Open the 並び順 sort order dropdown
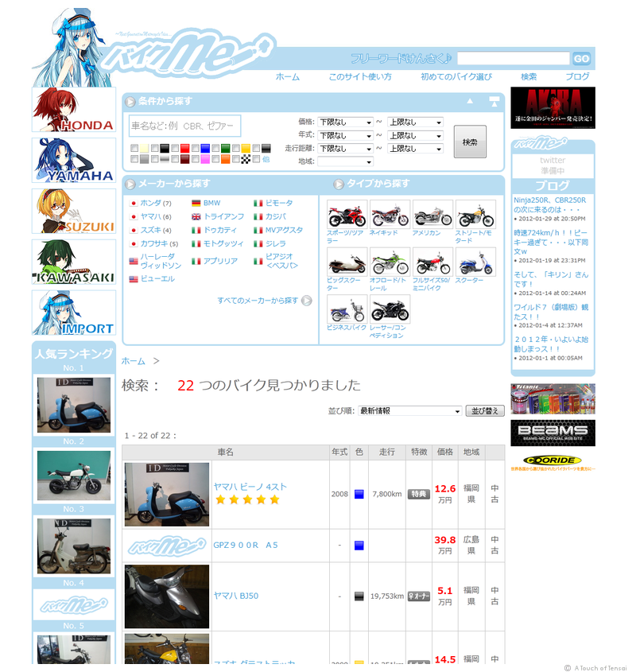636x672 pixels. [x=409, y=410]
